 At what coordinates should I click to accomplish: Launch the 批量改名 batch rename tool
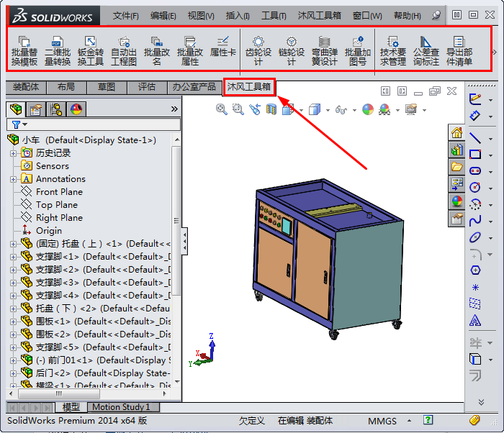point(156,50)
